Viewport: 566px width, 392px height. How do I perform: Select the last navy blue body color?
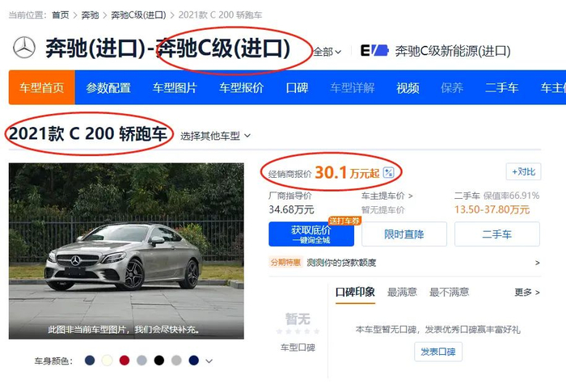click(194, 360)
